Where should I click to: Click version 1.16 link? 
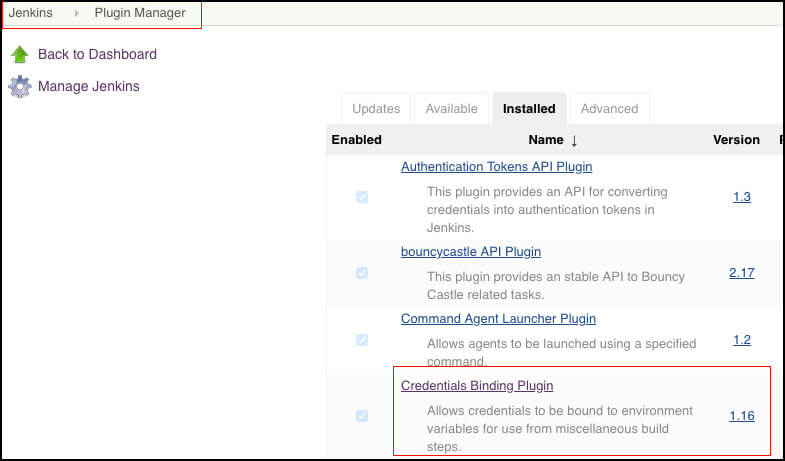click(742, 416)
